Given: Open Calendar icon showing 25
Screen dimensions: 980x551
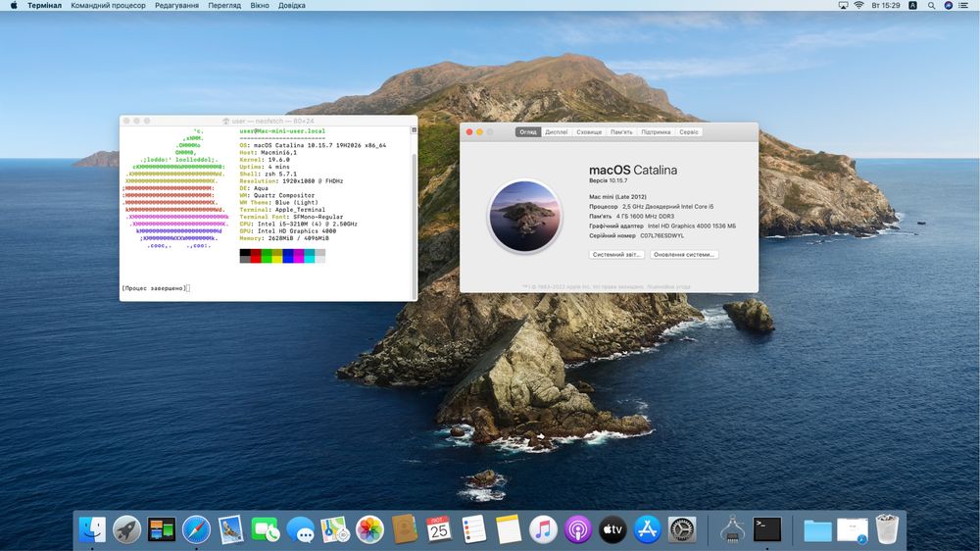Looking at the screenshot, I should [439, 529].
